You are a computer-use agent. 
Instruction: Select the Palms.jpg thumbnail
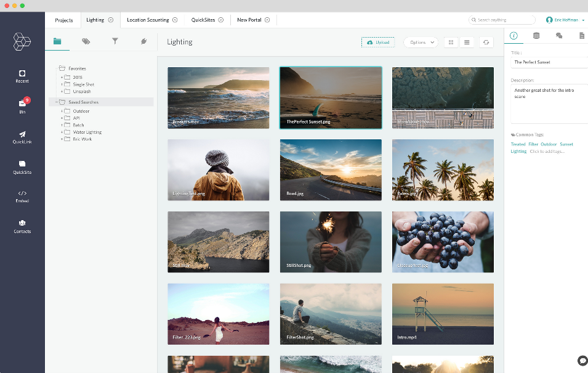tap(443, 170)
